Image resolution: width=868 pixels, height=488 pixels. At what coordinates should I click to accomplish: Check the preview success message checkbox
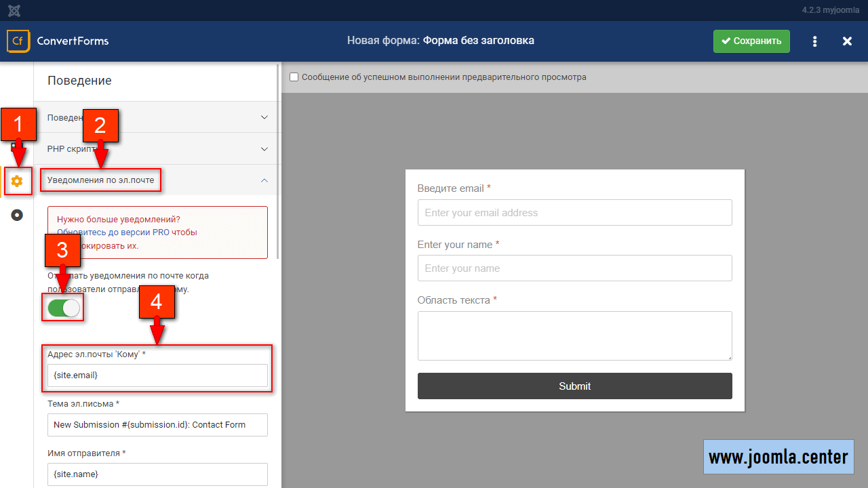coord(294,77)
